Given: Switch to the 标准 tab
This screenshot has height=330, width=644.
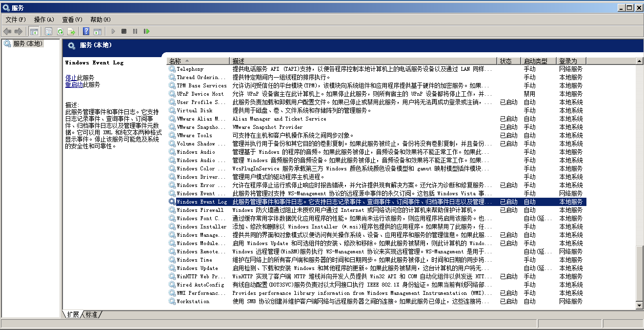Looking at the screenshot, I should 91,314.
